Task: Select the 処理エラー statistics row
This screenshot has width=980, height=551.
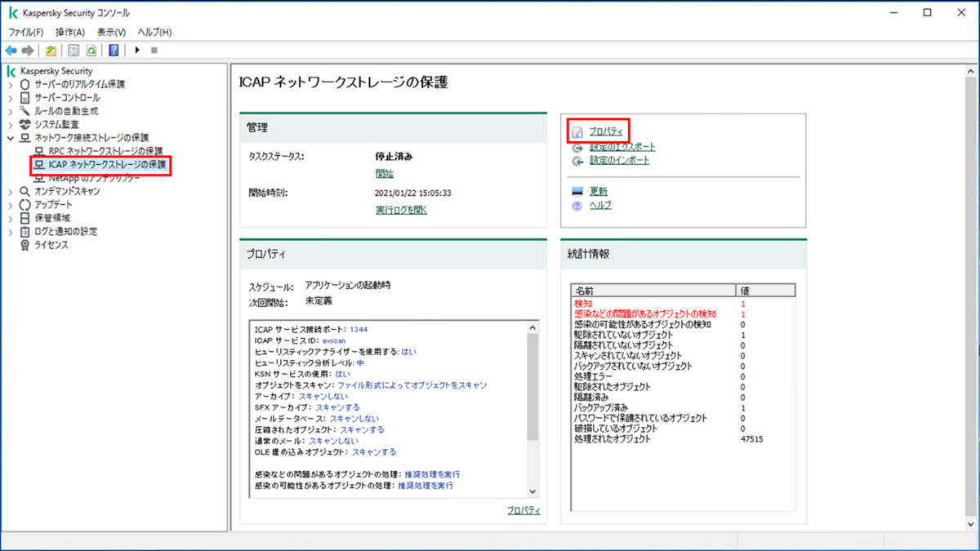Action: click(x=683, y=376)
